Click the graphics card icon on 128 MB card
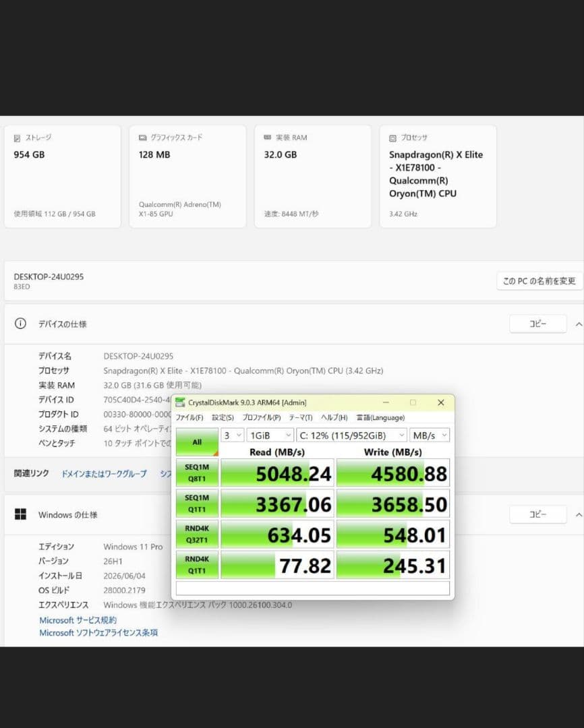Viewport: 584px width, 728px height. [x=143, y=138]
